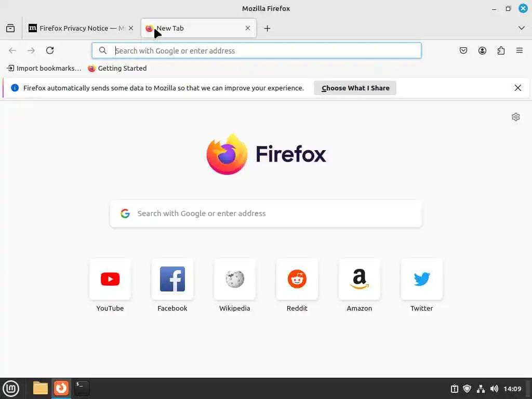The image size is (532, 399).
Task: Minimize the Firefox window
Action: tap(494, 9)
